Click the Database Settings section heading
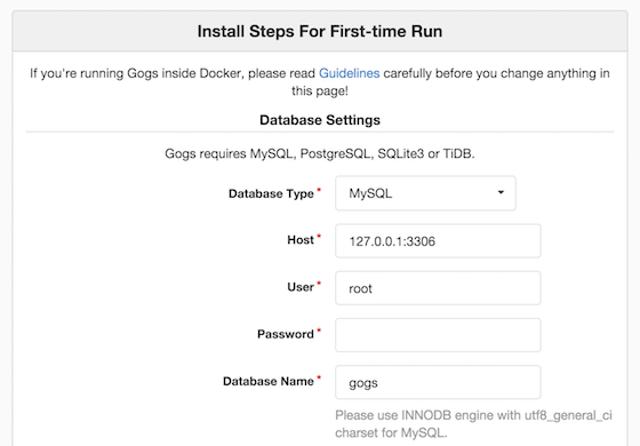The image size is (640, 446). point(320,120)
